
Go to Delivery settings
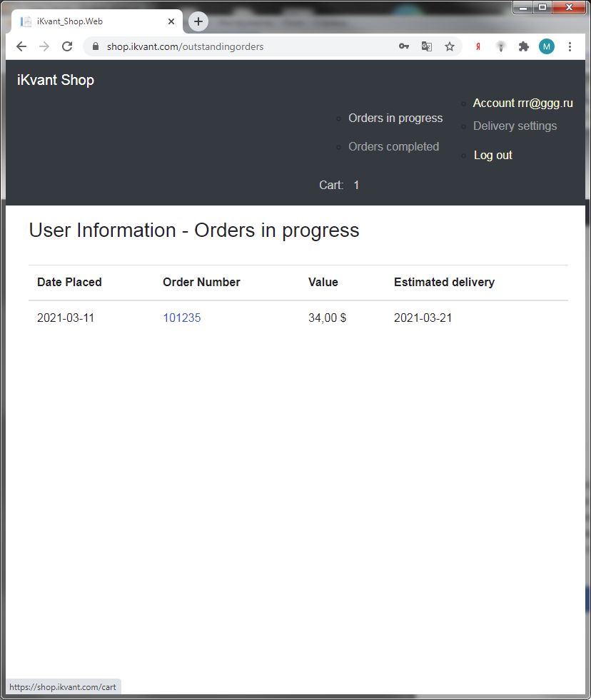515,126
